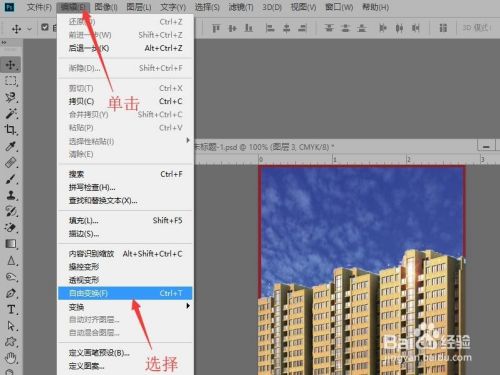Open the 选择(S) menu
The width and height of the screenshot is (500, 375).
[x=207, y=7]
